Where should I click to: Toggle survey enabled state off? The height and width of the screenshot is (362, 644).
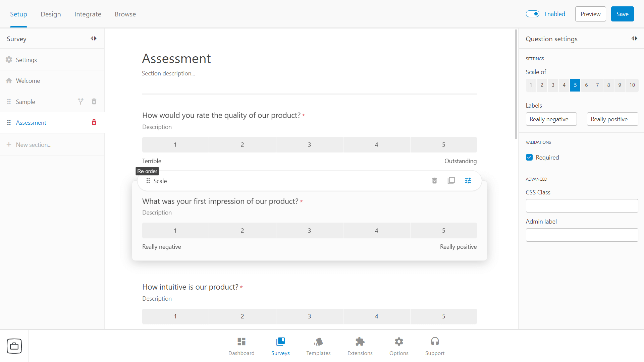[x=533, y=14]
